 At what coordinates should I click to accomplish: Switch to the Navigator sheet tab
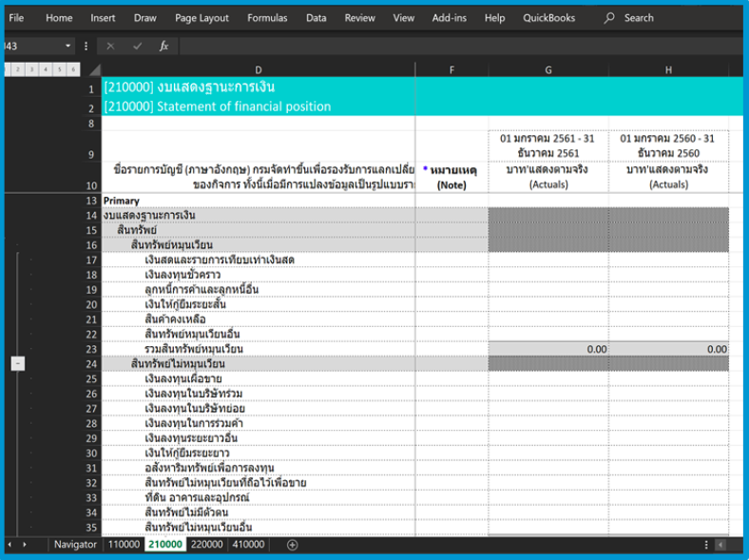click(x=75, y=544)
